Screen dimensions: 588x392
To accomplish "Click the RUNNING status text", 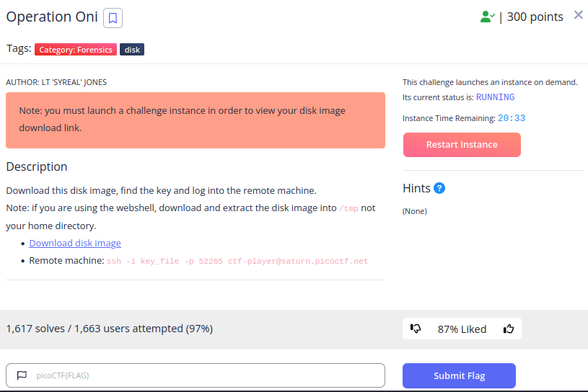I will [495, 97].
